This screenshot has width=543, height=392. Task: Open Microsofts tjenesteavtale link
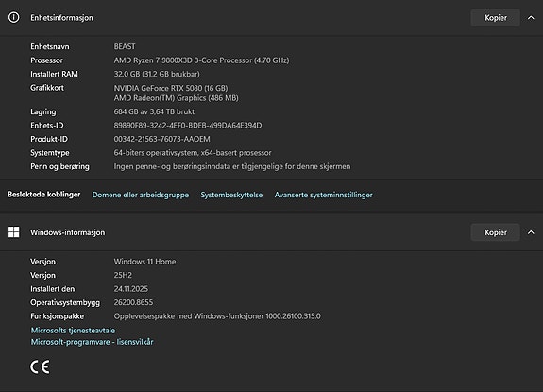click(x=73, y=331)
